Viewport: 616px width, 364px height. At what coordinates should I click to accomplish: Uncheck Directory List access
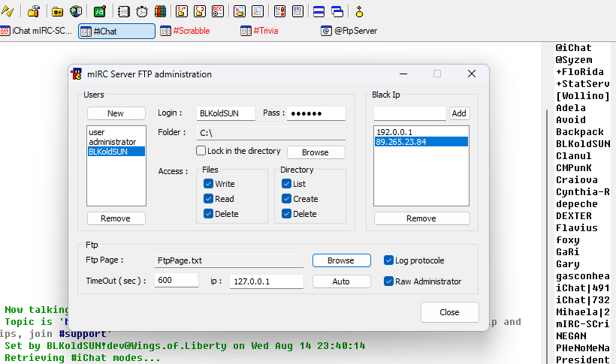(x=286, y=184)
